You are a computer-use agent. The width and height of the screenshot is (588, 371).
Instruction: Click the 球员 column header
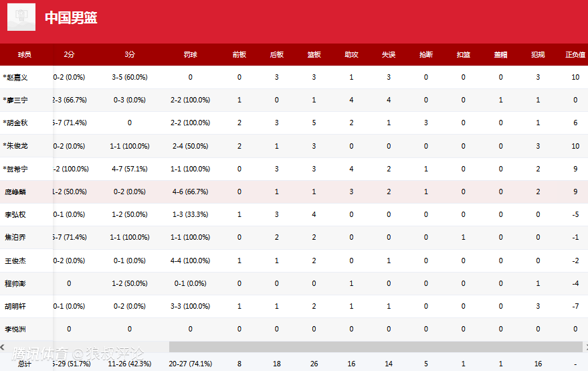pos(24,55)
